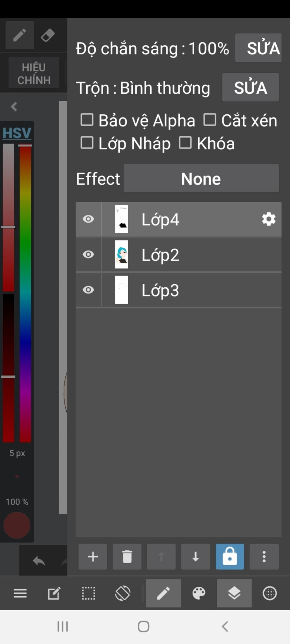Screen dimensions: 290x644
Task: Delete the layer using trash icon
Action: tap(127, 557)
